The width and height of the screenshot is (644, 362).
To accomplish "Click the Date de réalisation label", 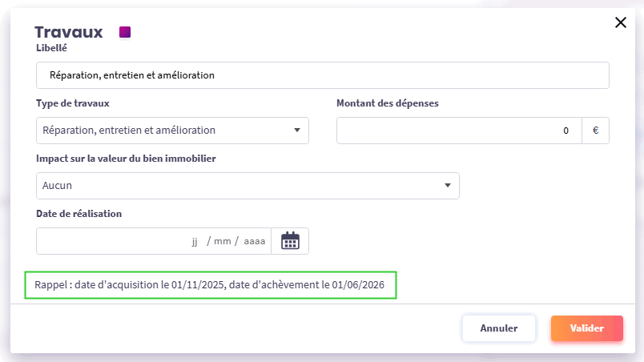I will 79,214.
